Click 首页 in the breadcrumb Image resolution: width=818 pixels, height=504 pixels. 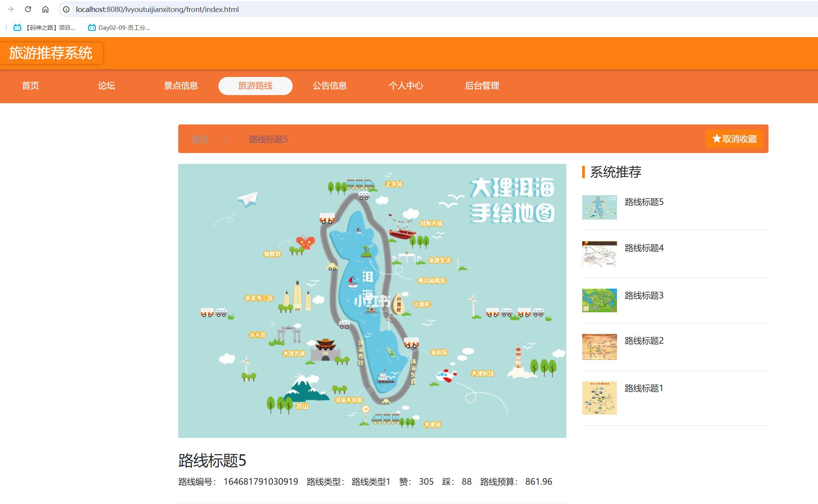[200, 139]
